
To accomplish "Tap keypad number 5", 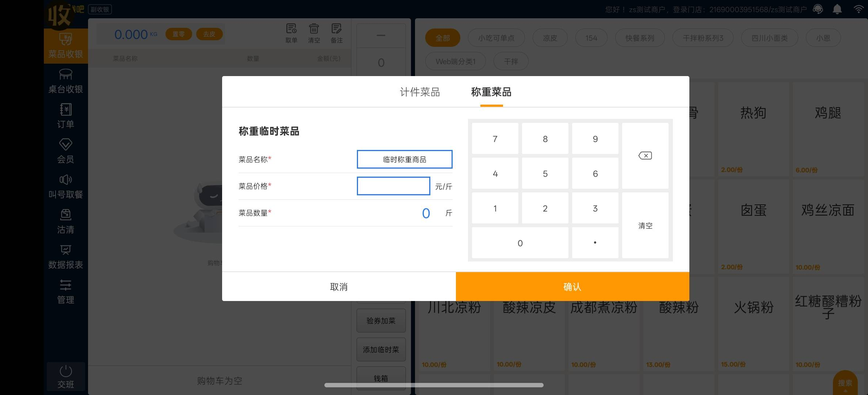I will (545, 173).
